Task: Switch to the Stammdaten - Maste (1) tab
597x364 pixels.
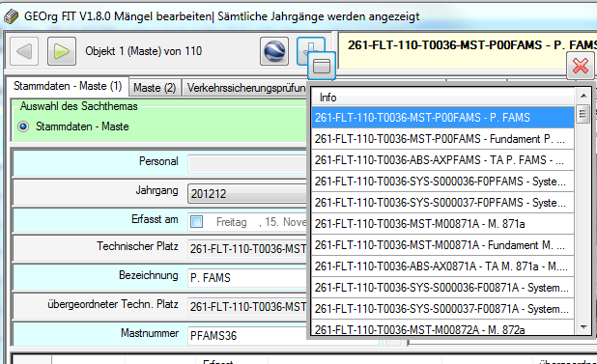Action: pyautogui.click(x=68, y=86)
